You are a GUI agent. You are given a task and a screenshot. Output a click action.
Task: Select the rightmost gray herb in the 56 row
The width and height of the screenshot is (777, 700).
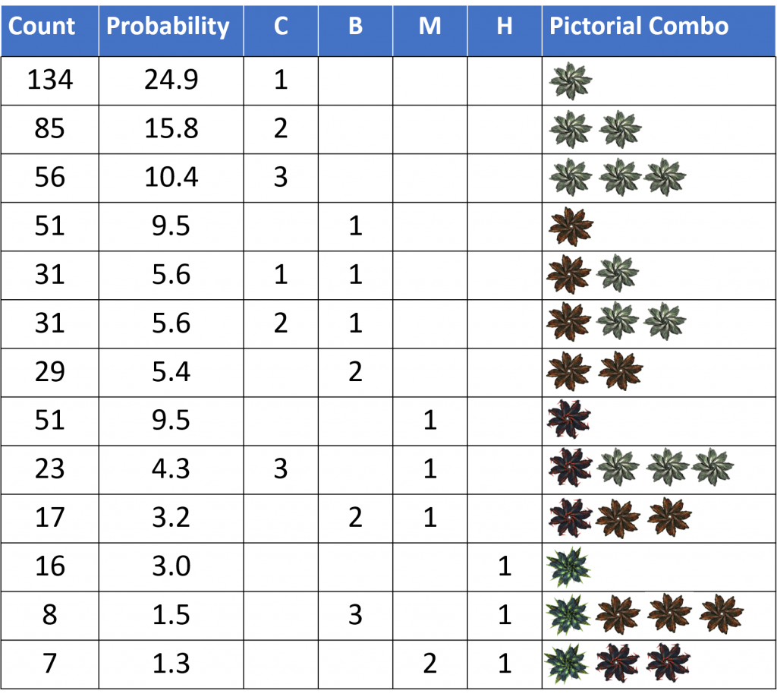pos(665,178)
